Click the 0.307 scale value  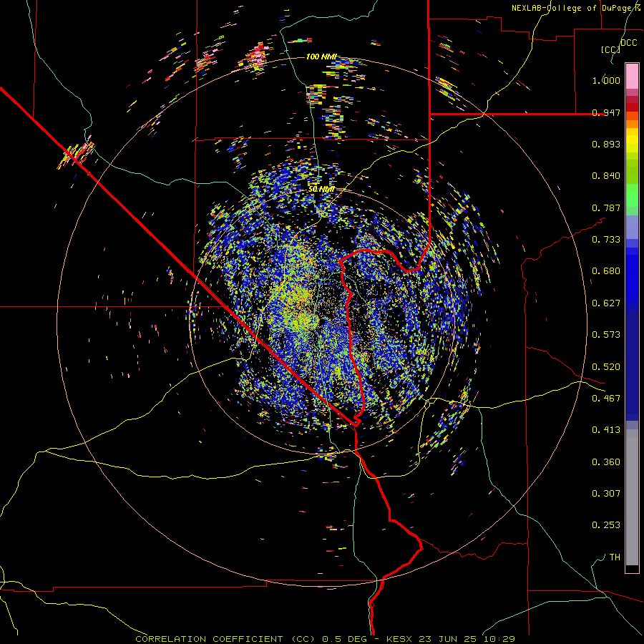tap(606, 494)
